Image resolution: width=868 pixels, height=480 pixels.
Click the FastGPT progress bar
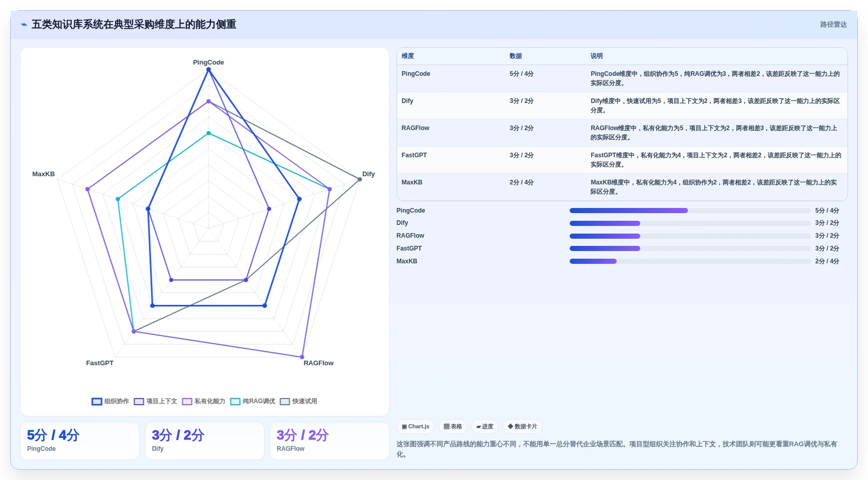(x=690, y=248)
